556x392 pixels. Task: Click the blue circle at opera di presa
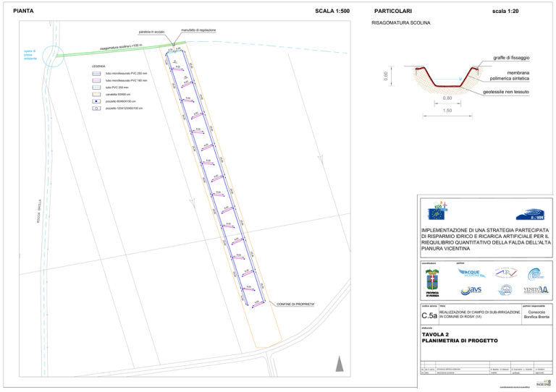pos(51,56)
